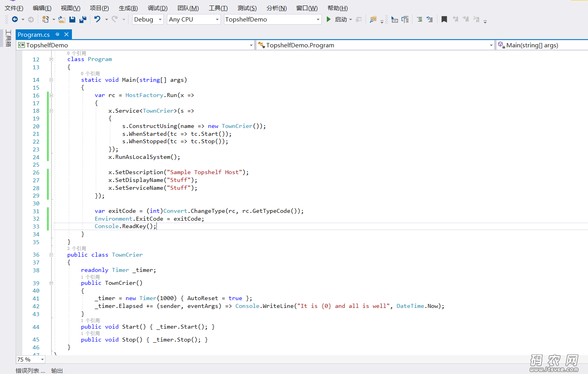The height and width of the screenshot is (374, 588).
Task: Click the bookmark toolbar overflow options arrow
Action: coord(485,21)
